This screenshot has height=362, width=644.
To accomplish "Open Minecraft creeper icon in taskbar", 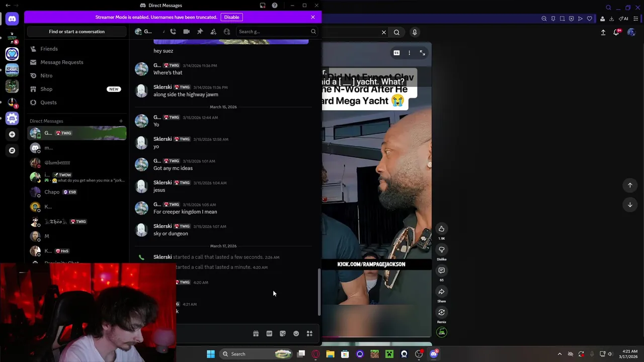I will pyautogui.click(x=389, y=354).
